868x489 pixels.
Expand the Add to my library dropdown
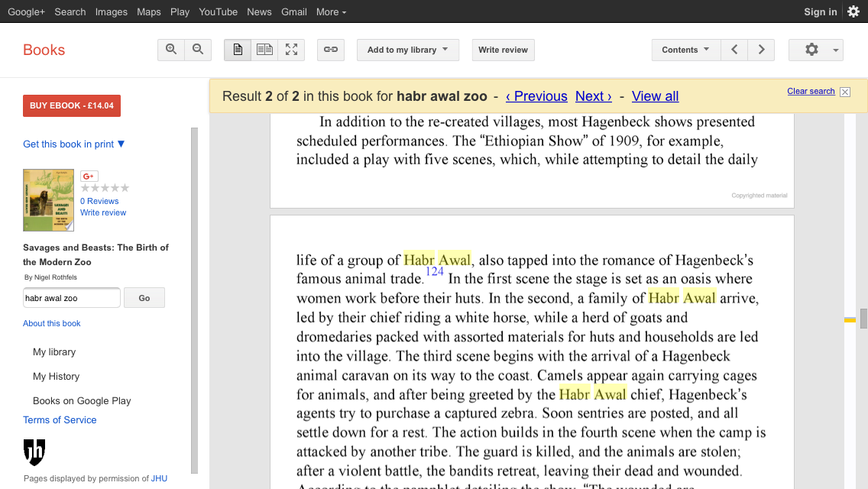[408, 50]
